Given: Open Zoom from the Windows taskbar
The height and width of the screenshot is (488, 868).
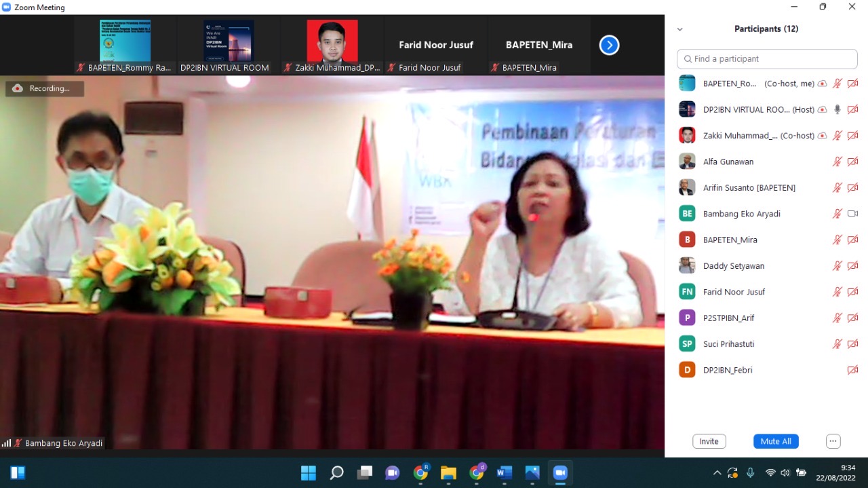Looking at the screenshot, I should (x=560, y=473).
